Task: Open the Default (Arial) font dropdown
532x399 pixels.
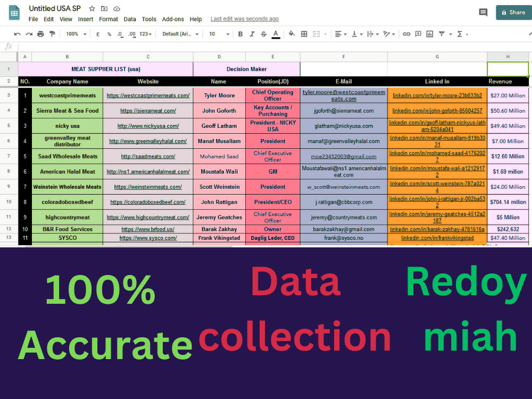Action: (180, 34)
